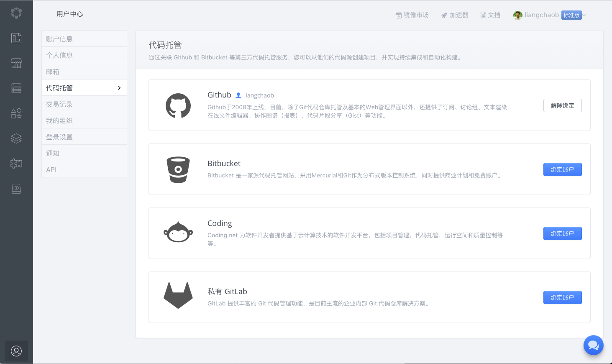Screen dimensions: 612x364
Task: Click the liangchaob name beside Github
Action: [259, 95]
